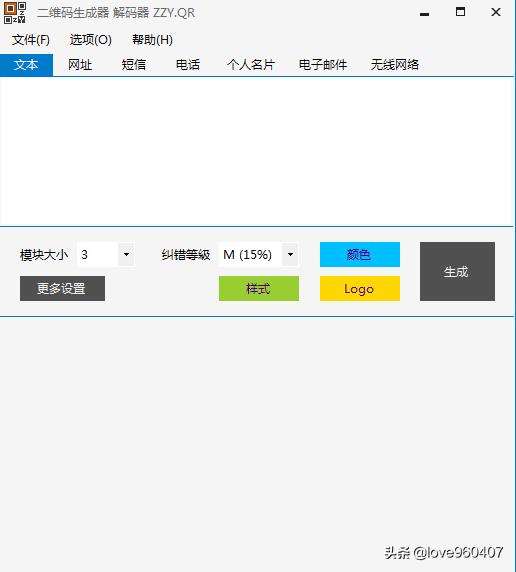Expand the 纠错等级 dropdown arrow
The height and width of the screenshot is (572, 516).
[290, 254]
